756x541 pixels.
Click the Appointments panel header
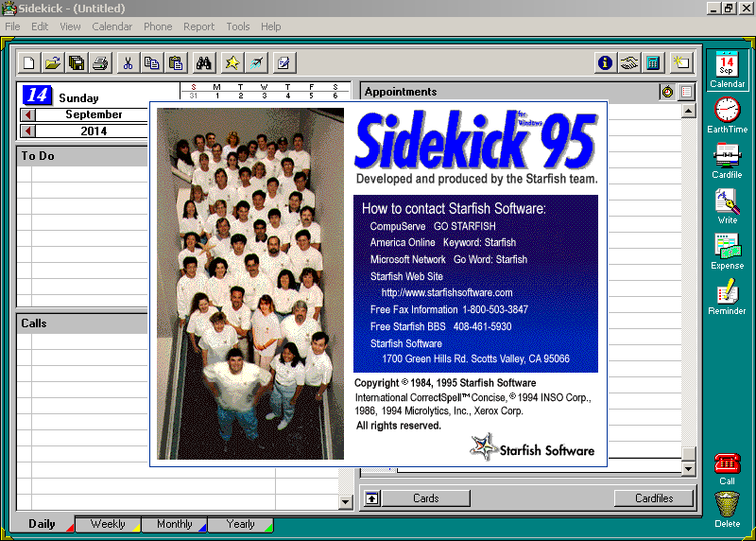[x=509, y=92]
